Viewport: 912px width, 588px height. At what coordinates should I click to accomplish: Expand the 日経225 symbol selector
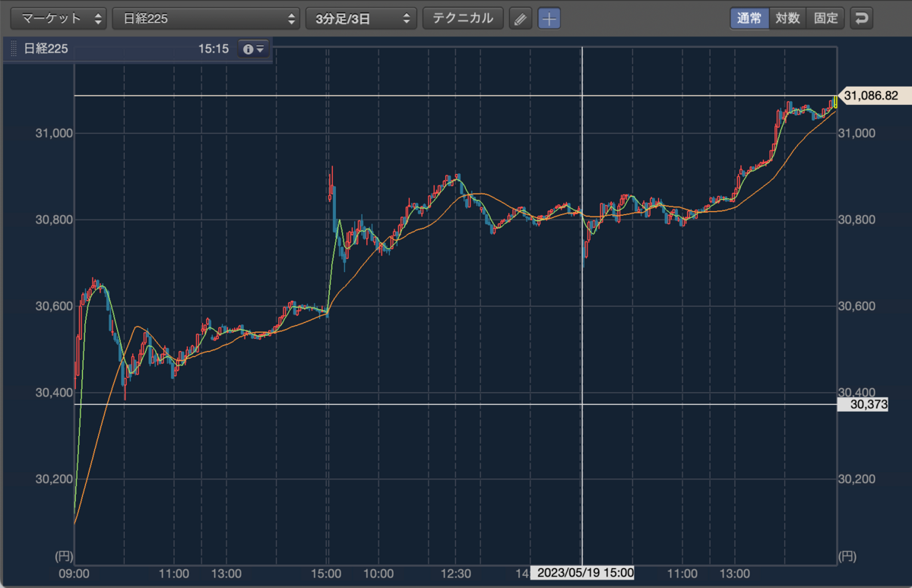point(206,18)
